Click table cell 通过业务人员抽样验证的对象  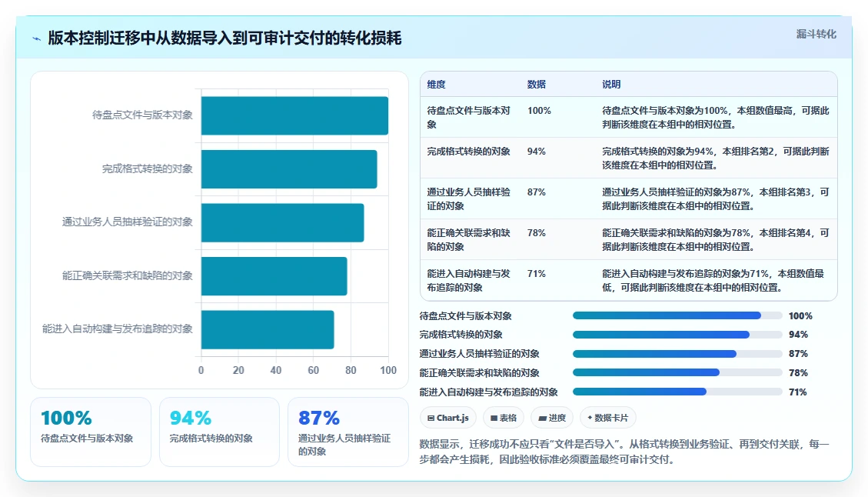click(469, 199)
